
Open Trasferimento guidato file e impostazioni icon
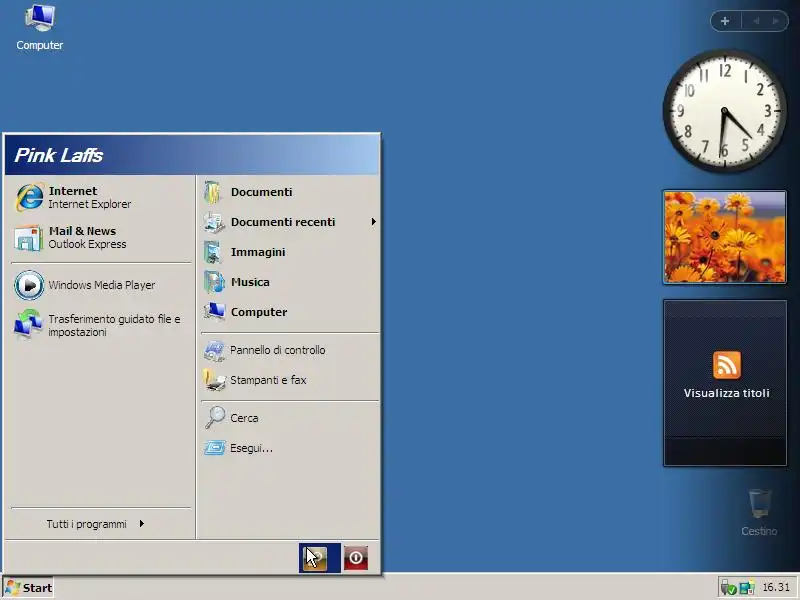tap(28, 324)
